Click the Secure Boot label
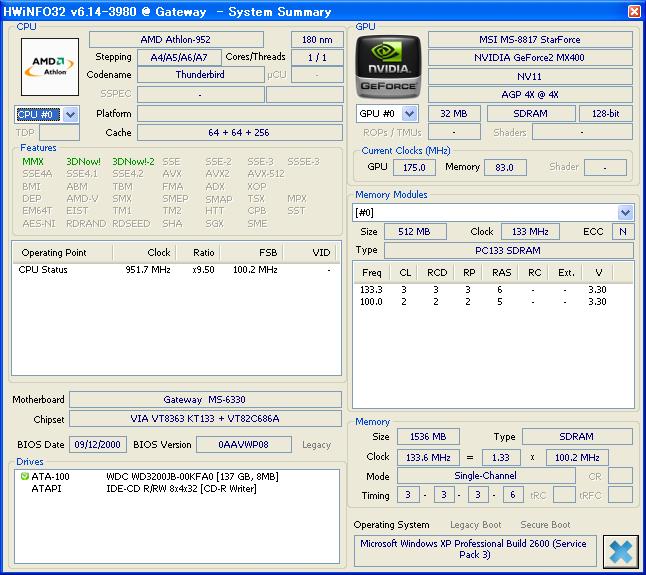This screenshot has height=575, width=646. (x=545, y=525)
